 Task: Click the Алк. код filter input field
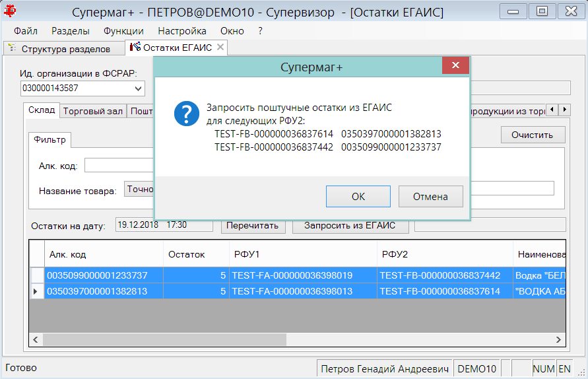click(119, 165)
